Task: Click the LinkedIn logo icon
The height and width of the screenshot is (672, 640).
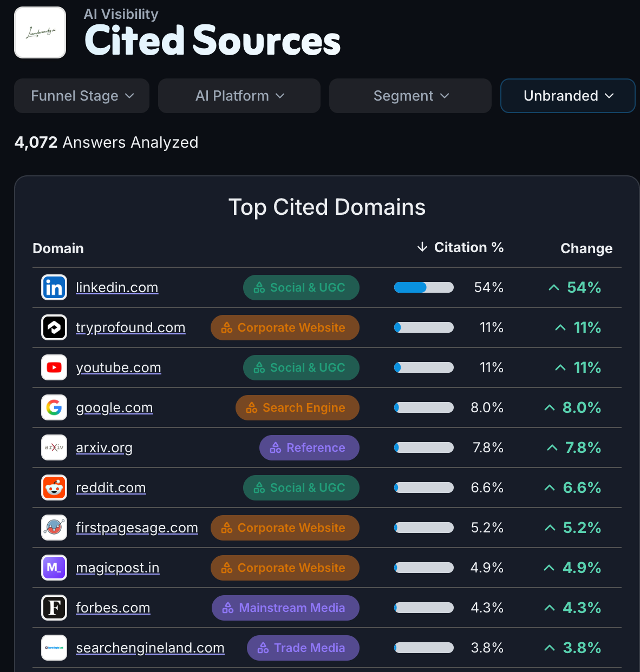Action: coord(54,287)
